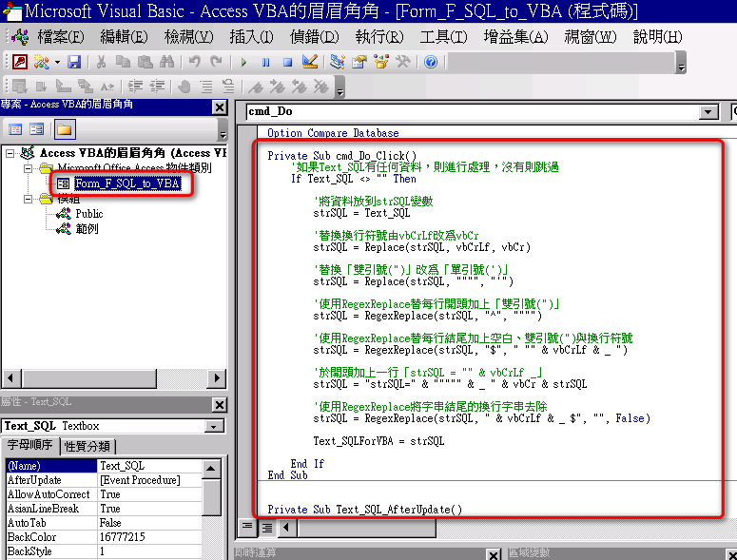The width and height of the screenshot is (737, 560).
Task: Clear All Bookmarks icon
Action: click(321, 87)
